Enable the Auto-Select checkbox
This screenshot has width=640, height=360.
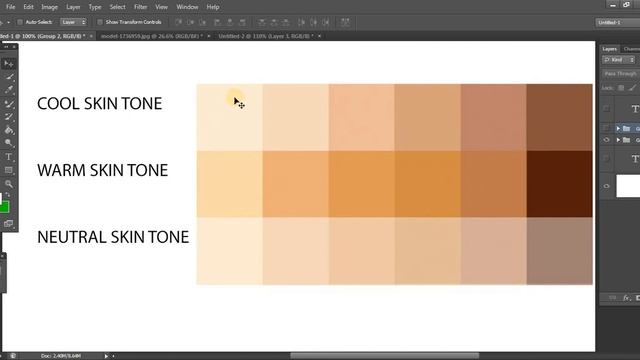tap(20, 22)
